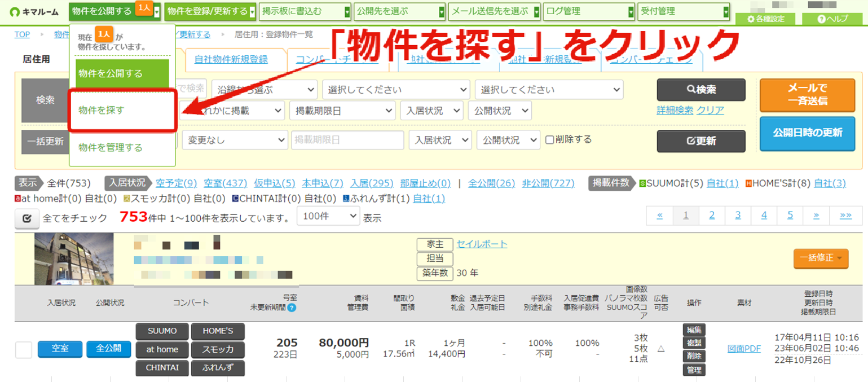This screenshot has height=382, width=868.
Task: Click the building photo thumbnail
Action: coord(74,259)
